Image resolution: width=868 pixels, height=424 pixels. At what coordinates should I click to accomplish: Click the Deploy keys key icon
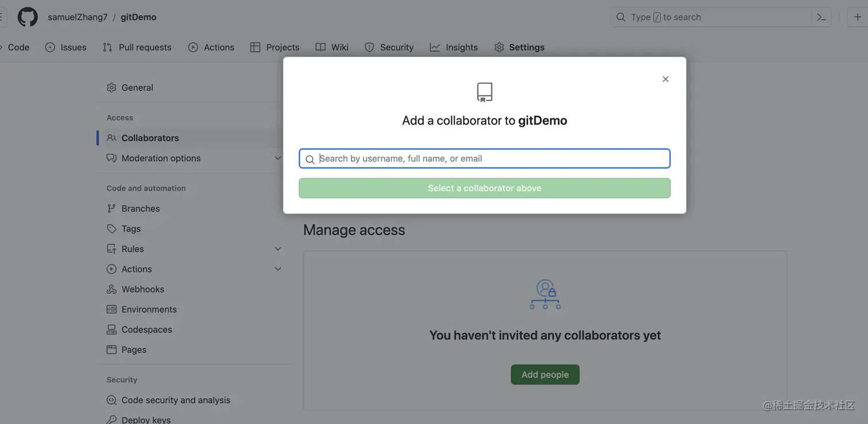point(111,420)
